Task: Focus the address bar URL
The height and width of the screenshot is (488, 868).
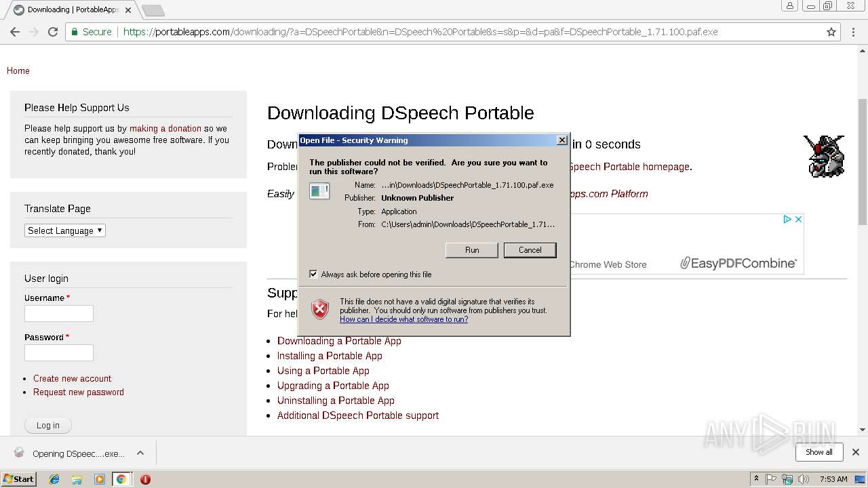Action: [x=420, y=32]
